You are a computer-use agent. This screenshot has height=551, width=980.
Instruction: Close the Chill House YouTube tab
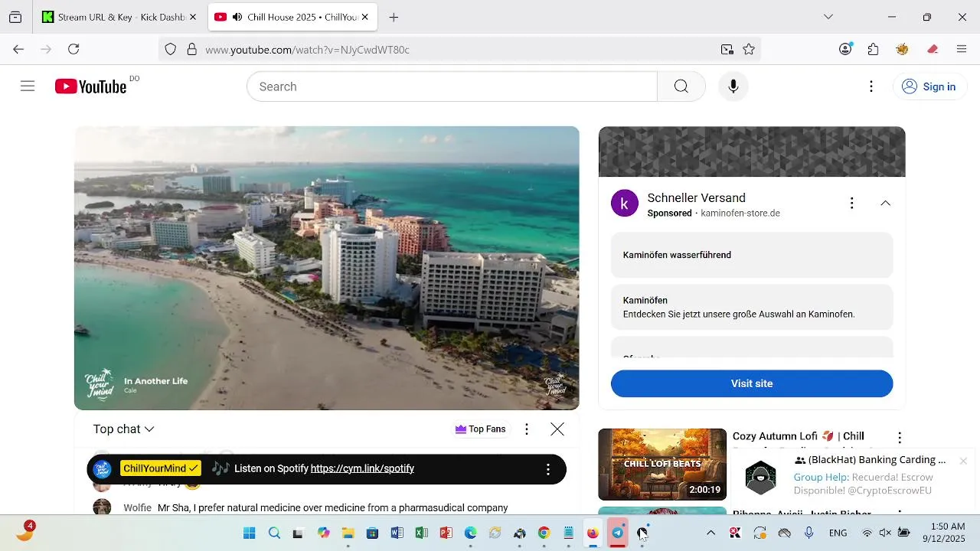[x=365, y=17]
